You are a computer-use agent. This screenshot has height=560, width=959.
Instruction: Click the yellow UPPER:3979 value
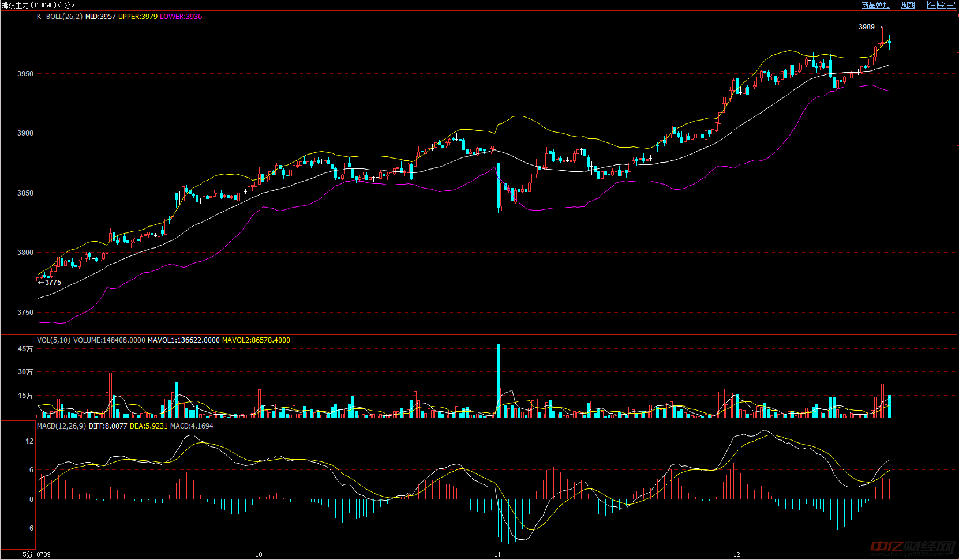coord(138,17)
